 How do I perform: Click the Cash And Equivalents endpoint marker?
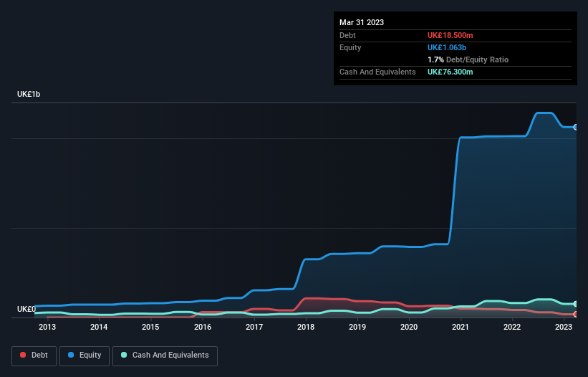click(x=576, y=304)
